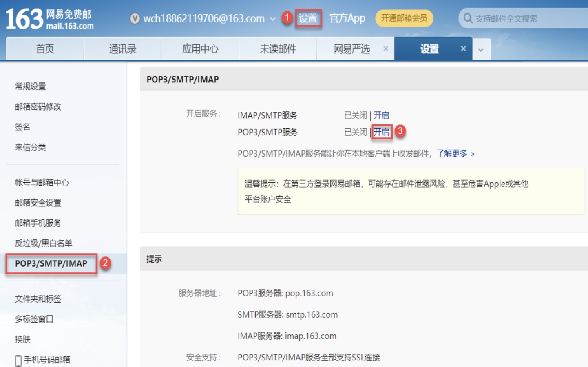Open 文件夹和标签 settings
This screenshot has height=367, width=588.
tap(38, 299)
